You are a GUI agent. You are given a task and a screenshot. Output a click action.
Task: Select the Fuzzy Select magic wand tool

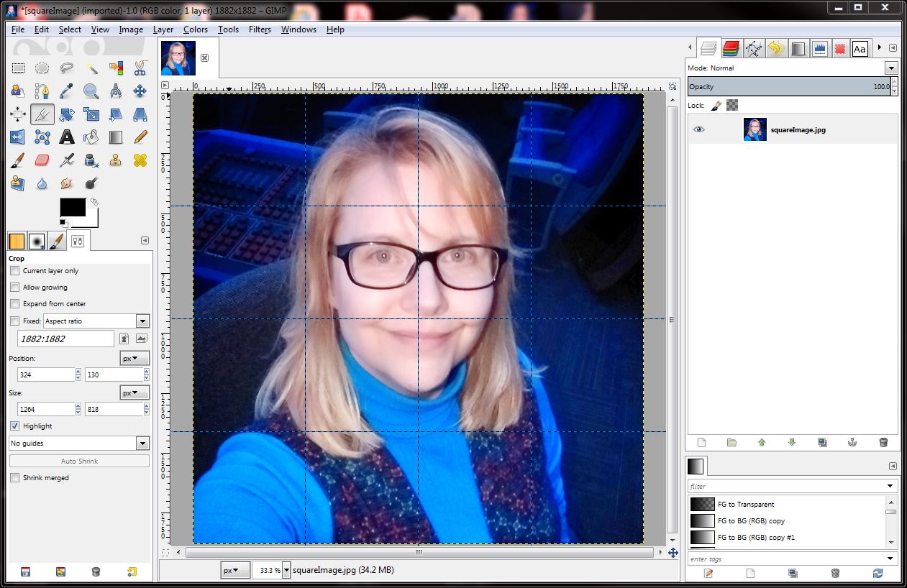tap(91, 68)
